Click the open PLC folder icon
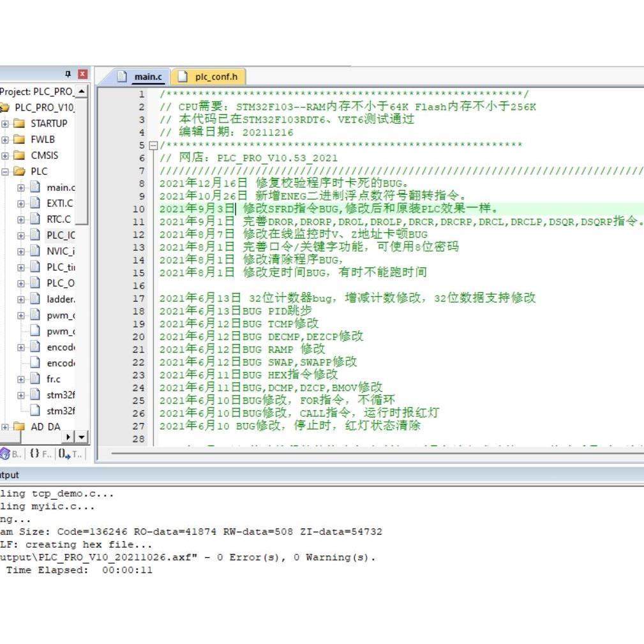This screenshot has width=644, height=644. (x=19, y=171)
